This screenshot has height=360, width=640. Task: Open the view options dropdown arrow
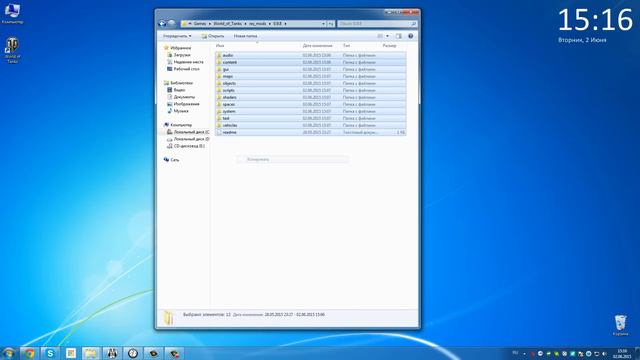[387, 36]
